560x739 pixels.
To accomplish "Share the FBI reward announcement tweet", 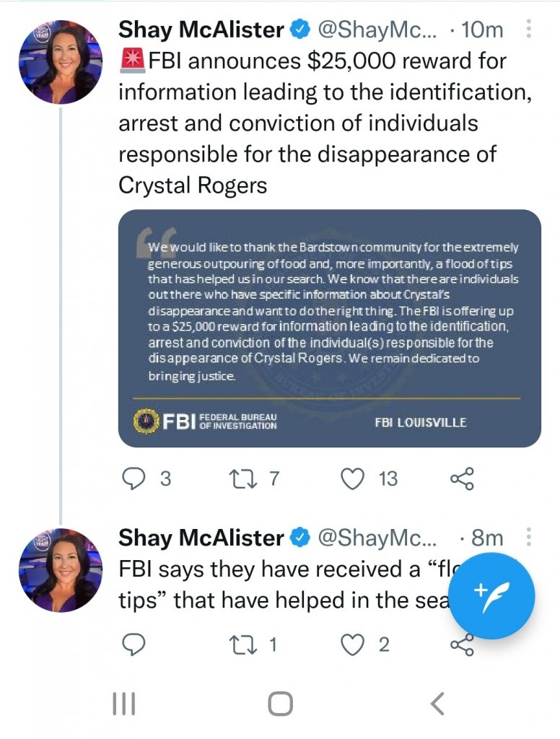I will pyautogui.click(x=462, y=478).
